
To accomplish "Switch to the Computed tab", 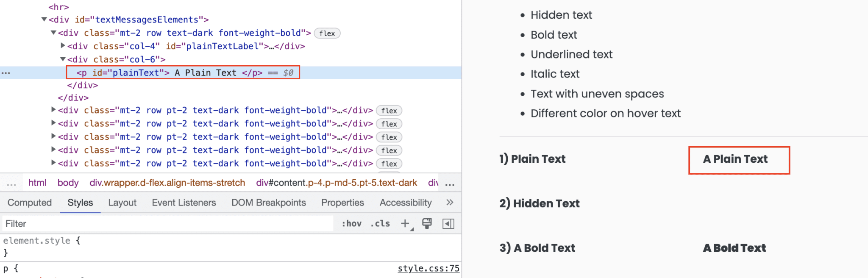I will [30, 203].
